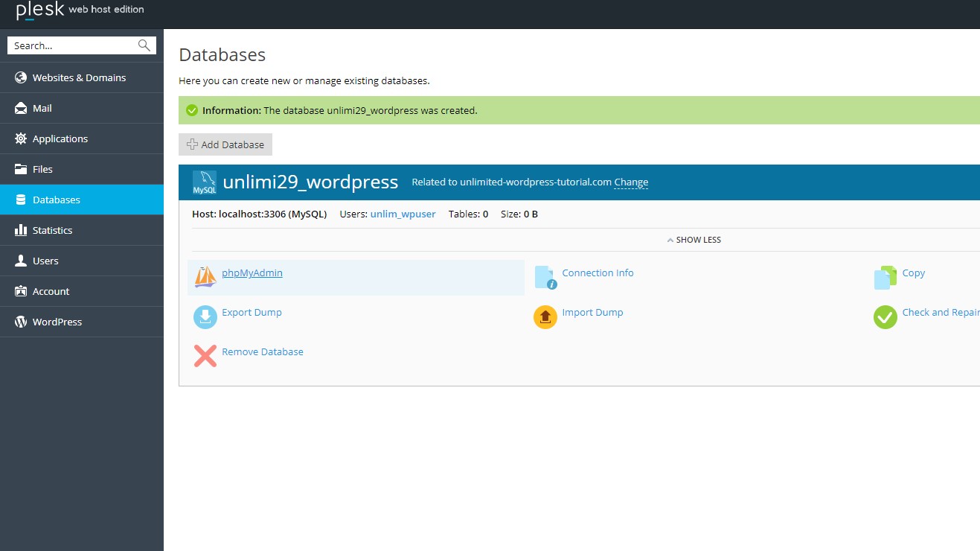The image size is (980, 551).
Task: Open phpMyAdmin for unlimi29_wordpress
Action: 252,273
